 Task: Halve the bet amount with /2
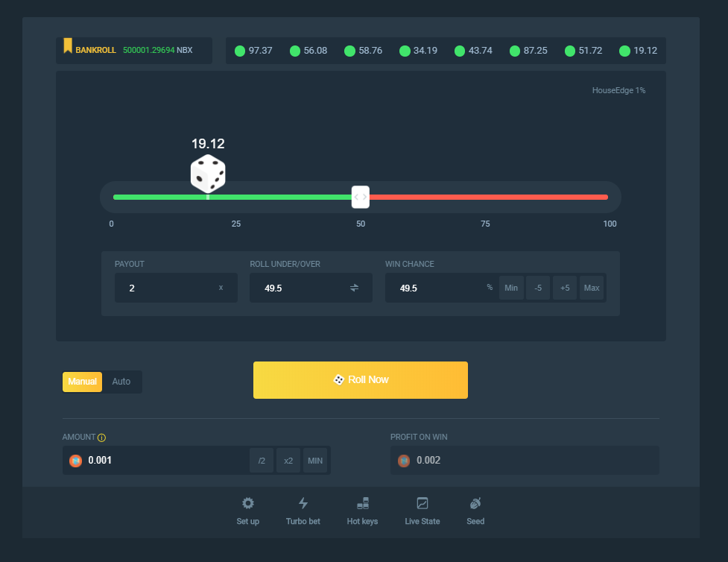point(262,461)
